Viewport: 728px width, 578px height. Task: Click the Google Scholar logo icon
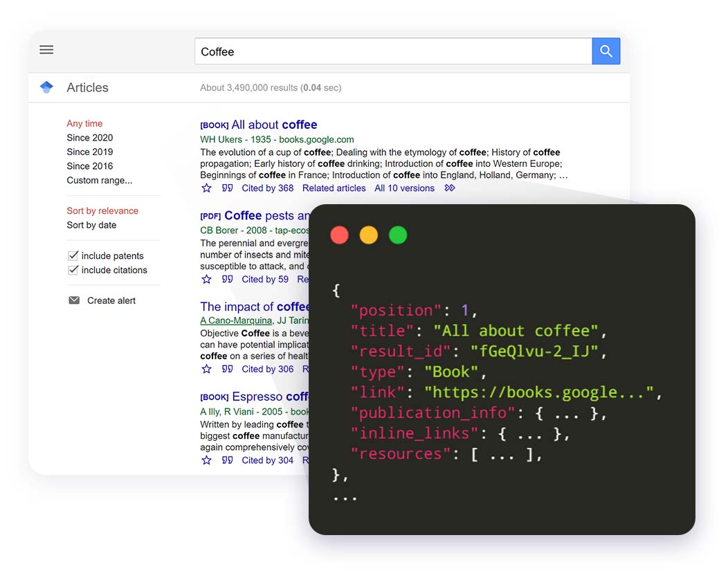(46, 87)
